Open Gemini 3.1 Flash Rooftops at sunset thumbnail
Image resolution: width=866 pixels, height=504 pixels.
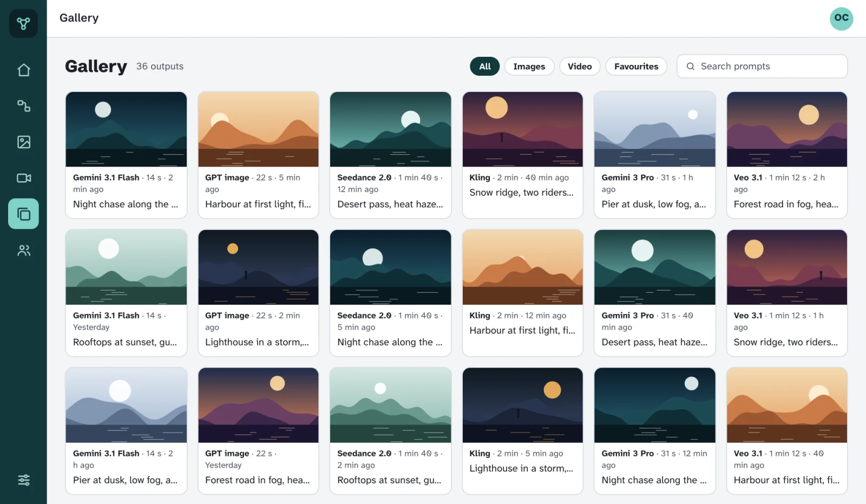coord(126,267)
